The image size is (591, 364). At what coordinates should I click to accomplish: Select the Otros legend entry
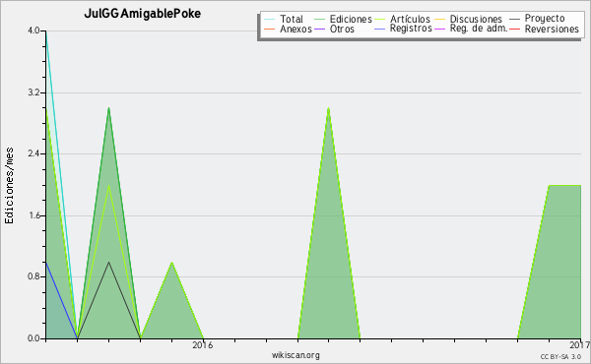click(342, 29)
